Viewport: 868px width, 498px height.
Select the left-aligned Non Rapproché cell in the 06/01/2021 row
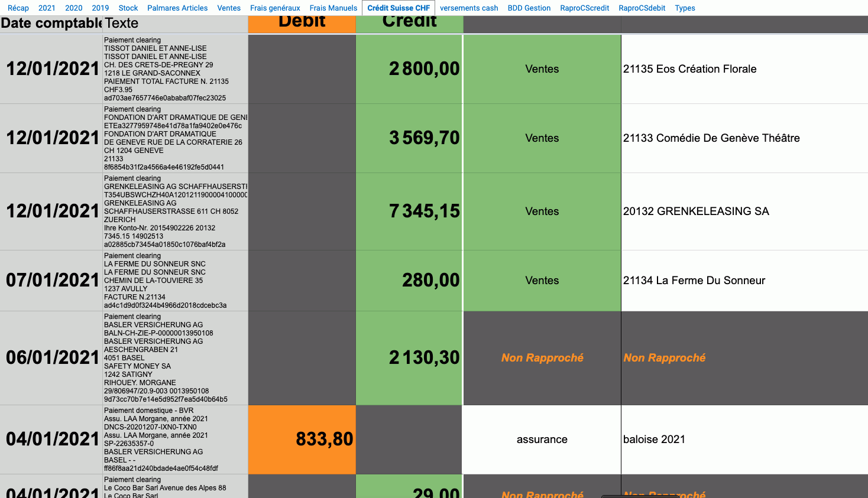[x=744, y=358]
